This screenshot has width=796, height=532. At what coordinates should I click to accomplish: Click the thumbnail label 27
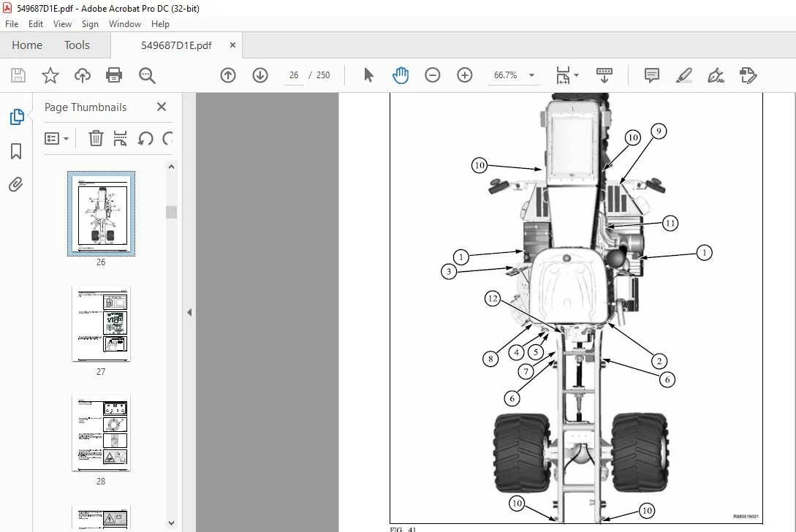101,371
